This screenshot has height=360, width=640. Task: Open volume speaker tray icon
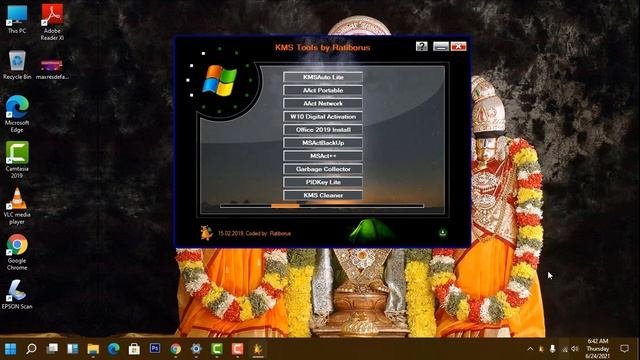pos(575,349)
